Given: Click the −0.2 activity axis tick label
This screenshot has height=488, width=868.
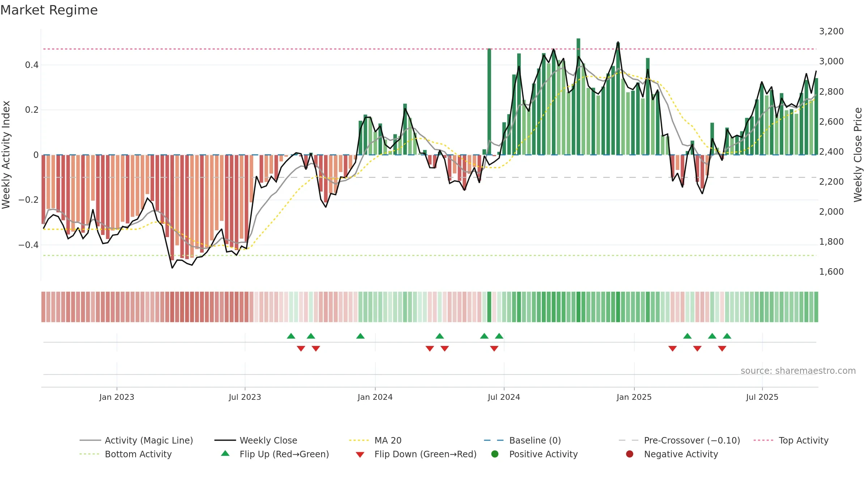Looking at the screenshot, I should click(x=29, y=200).
